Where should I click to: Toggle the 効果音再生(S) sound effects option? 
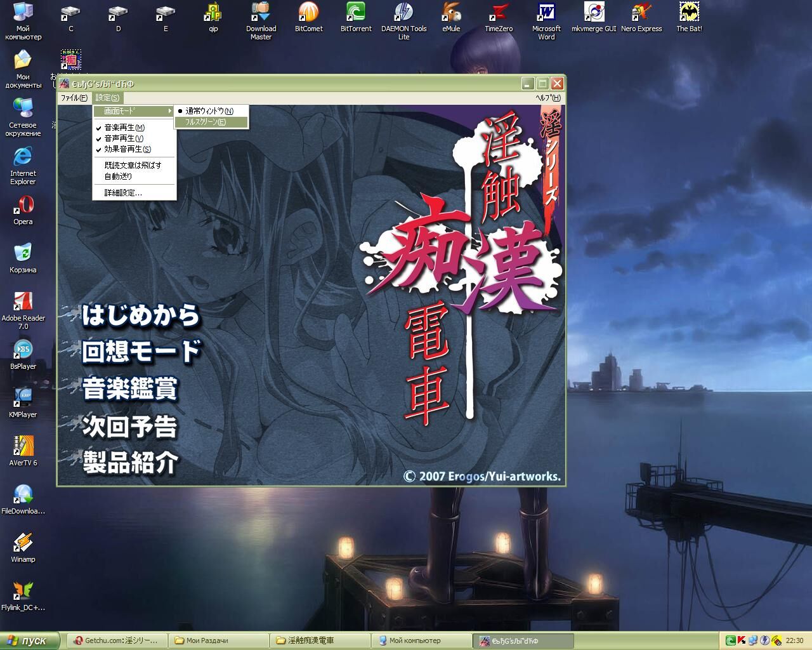(128, 149)
